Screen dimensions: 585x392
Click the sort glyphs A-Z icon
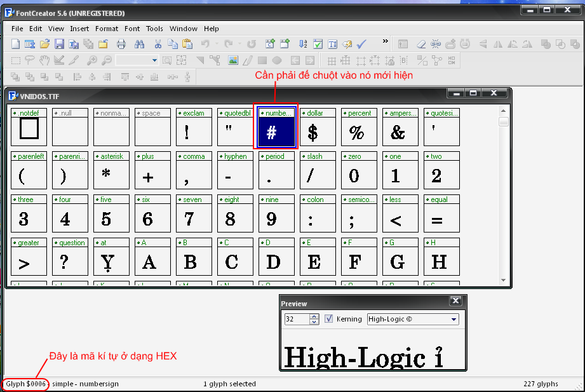coord(303,44)
